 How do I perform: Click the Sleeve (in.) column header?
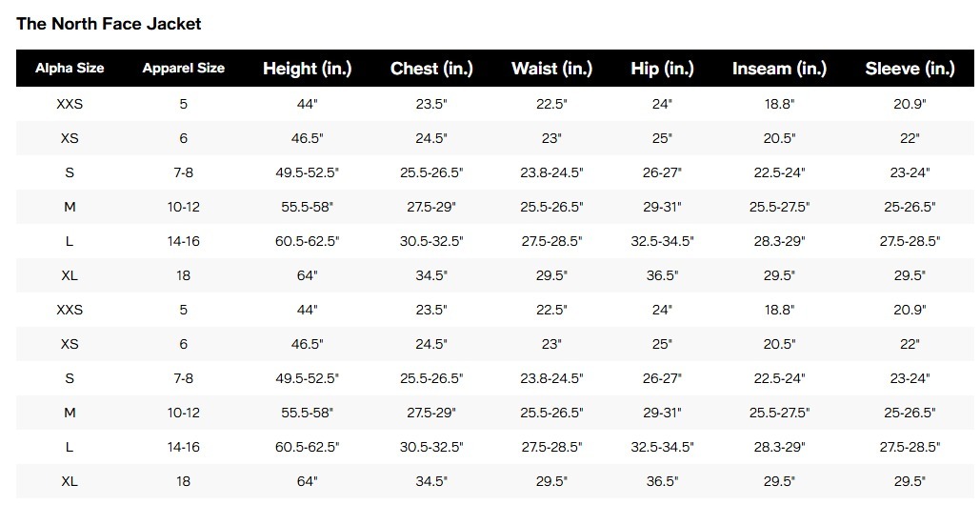[910, 69]
